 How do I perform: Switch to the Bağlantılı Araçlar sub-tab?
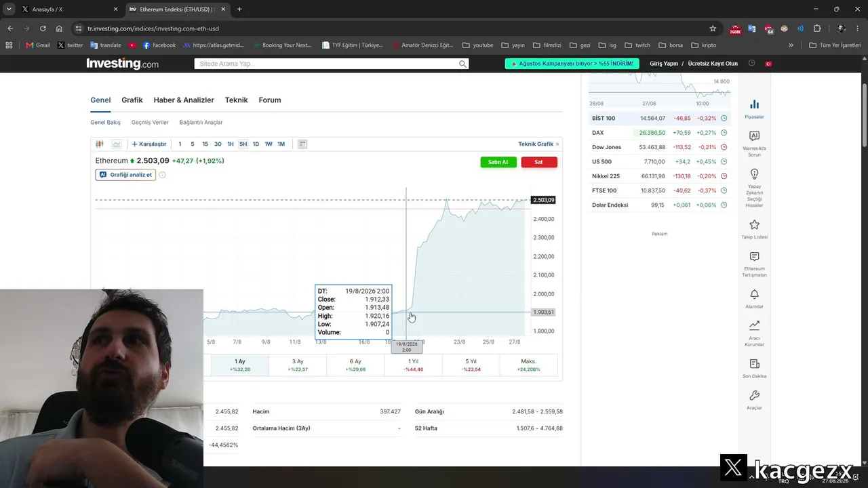pyautogui.click(x=201, y=123)
